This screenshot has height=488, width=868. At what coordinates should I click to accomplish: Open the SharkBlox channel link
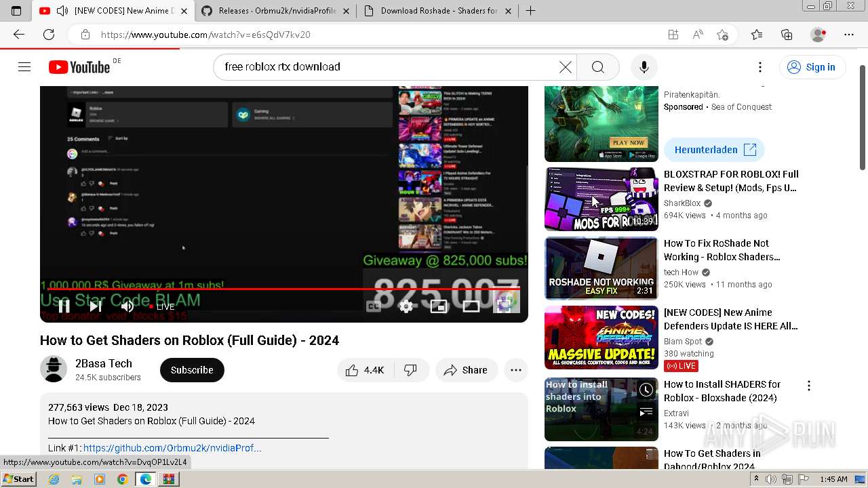click(x=682, y=203)
